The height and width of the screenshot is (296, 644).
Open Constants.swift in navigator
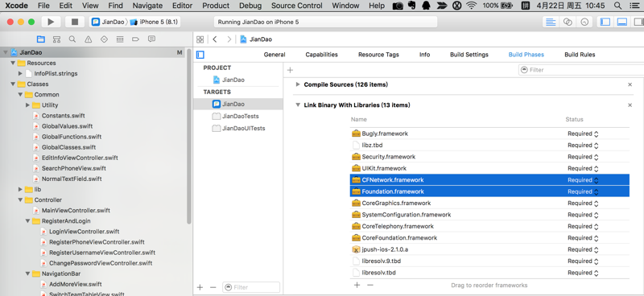point(64,116)
